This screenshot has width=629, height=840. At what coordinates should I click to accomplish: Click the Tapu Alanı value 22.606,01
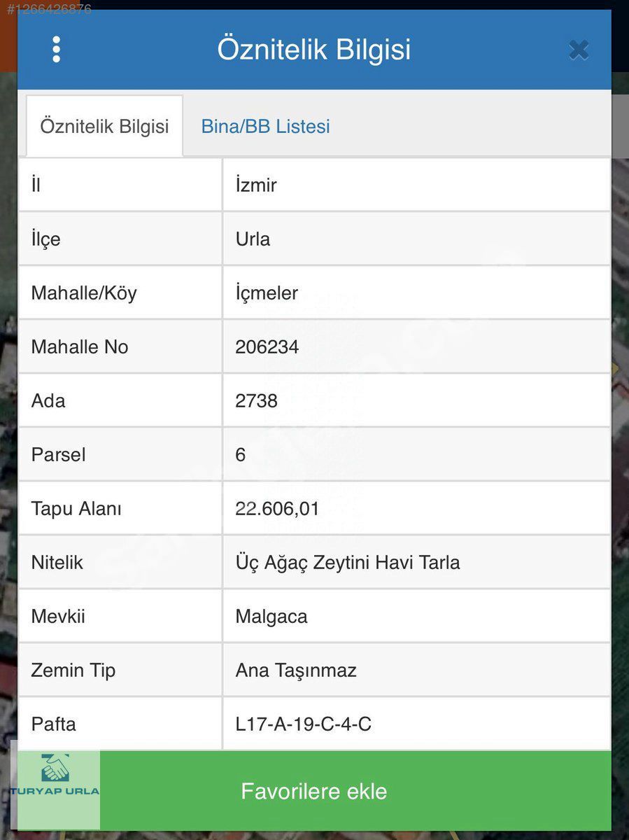[277, 509]
